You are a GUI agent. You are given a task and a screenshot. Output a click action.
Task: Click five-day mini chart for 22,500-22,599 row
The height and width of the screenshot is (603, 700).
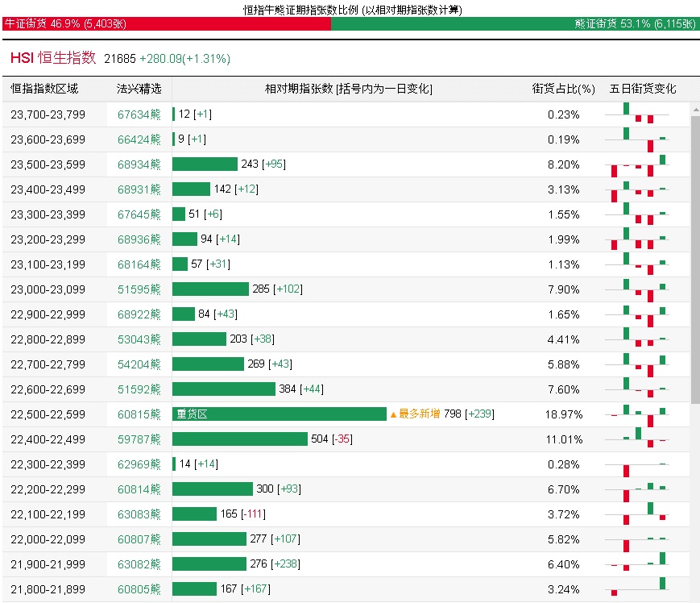point(639,414)
